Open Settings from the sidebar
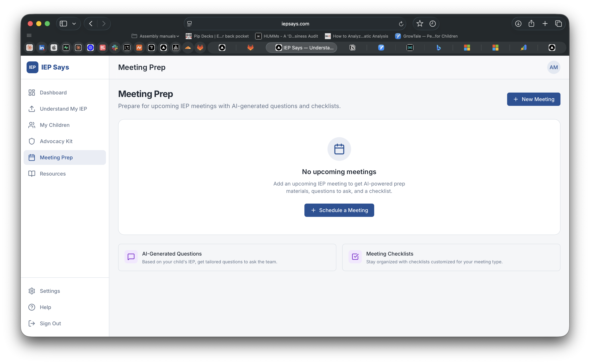590x364 pixels. pos(50,291)
